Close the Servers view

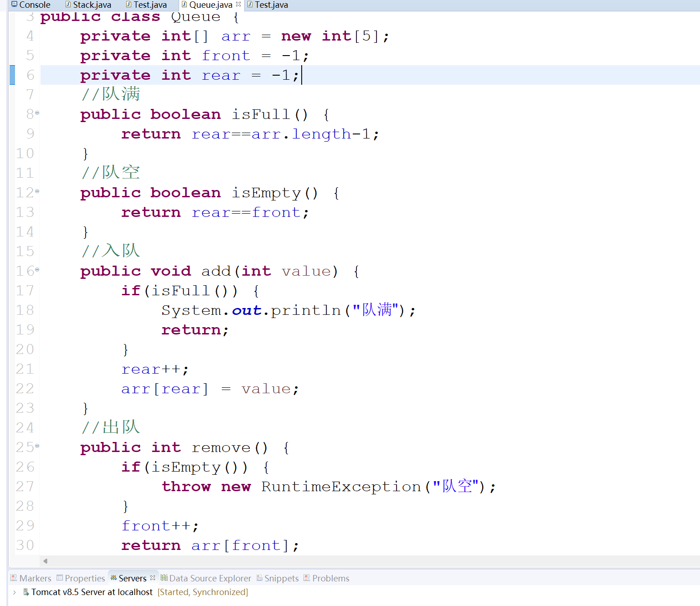[153, 577]
